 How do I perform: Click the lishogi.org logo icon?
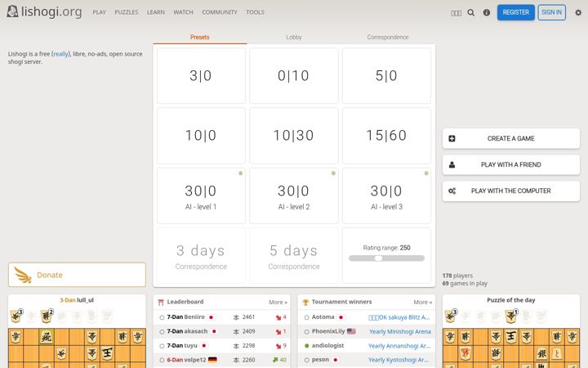pyautogui.click(x=12, y=11)
